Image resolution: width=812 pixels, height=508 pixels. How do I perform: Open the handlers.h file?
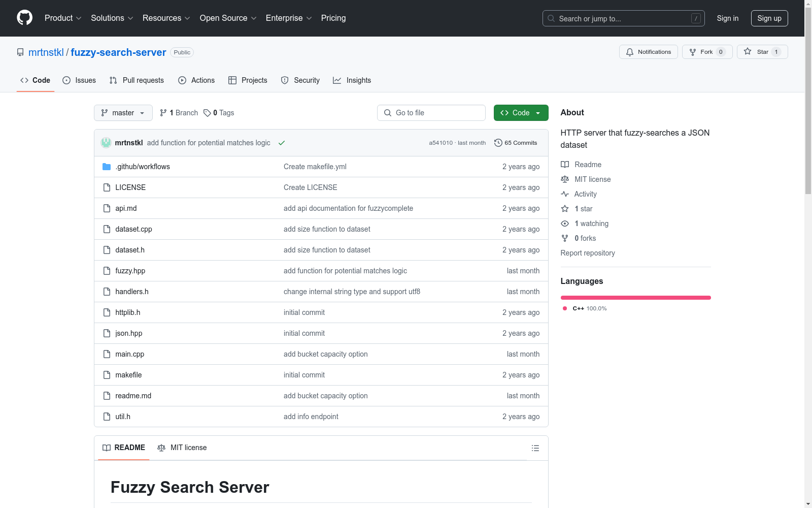[x=132, y=292]
